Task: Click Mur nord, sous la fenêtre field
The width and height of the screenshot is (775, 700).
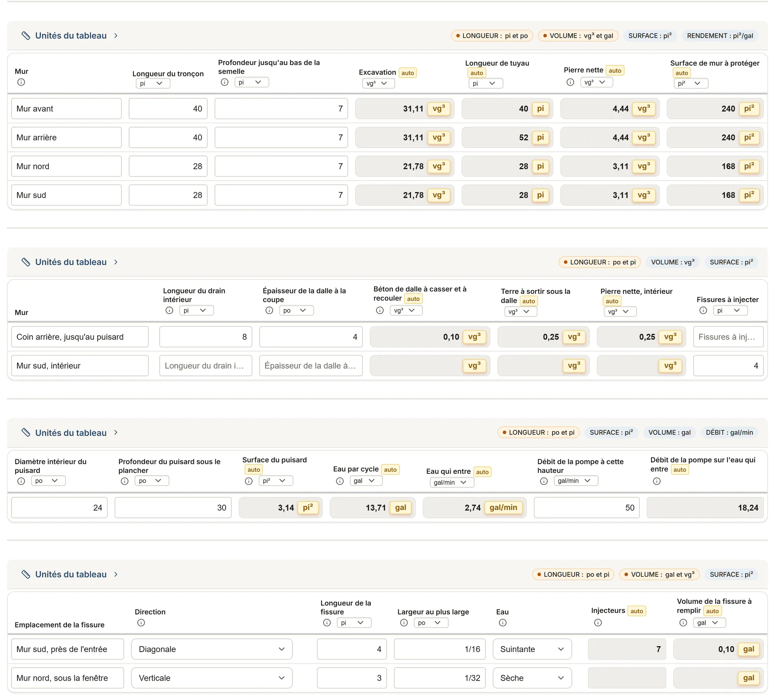Action: click(67, 678)
